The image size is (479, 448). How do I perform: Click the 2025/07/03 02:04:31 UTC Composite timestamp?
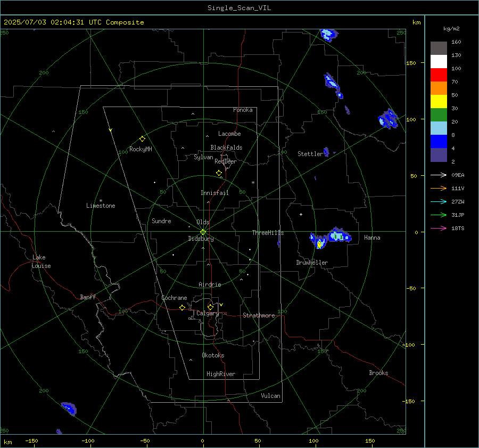tap(73, 22)
